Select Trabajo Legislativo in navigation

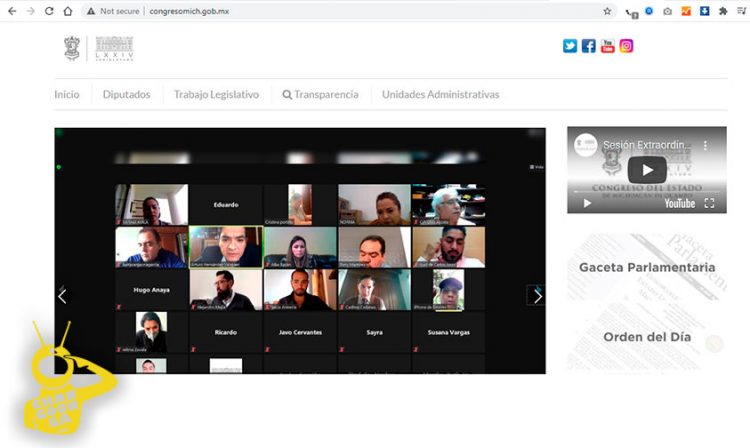pos(216,95)
